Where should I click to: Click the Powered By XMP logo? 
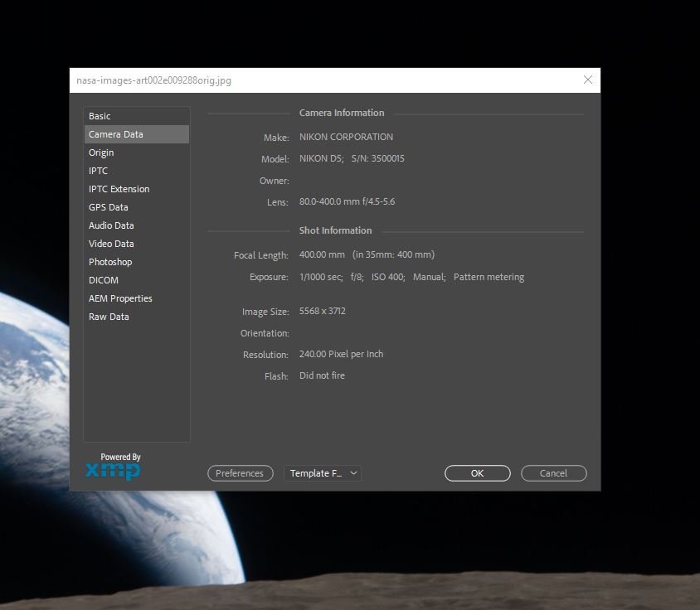pos(114,467)
